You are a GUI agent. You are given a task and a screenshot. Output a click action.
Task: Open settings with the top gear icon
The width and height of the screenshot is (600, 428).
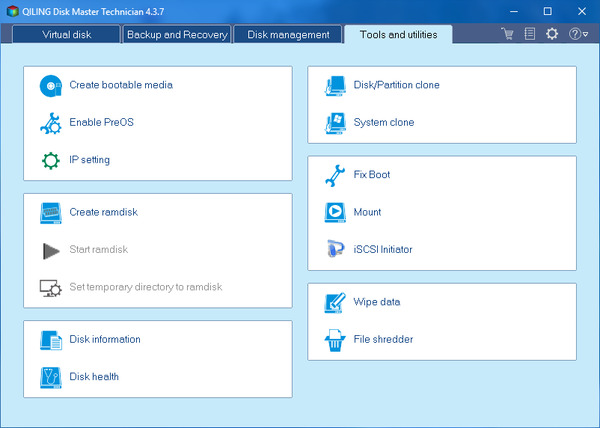(552, 34)
